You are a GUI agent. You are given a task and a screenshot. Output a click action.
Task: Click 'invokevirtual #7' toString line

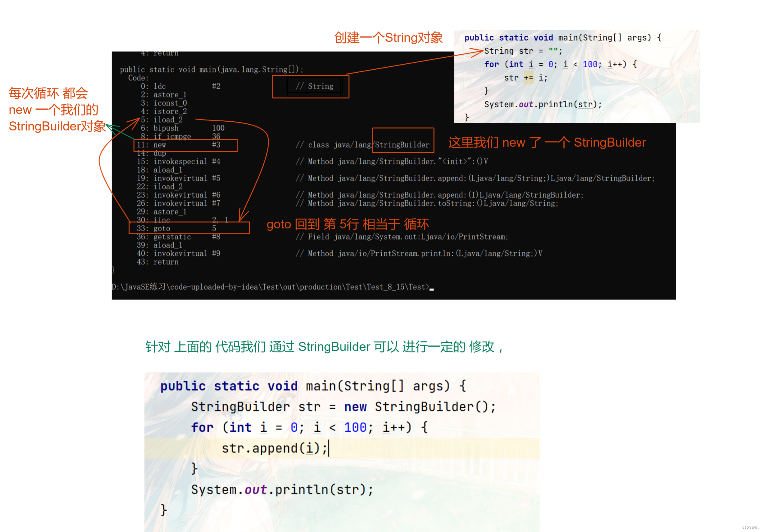tap(178, 203)
